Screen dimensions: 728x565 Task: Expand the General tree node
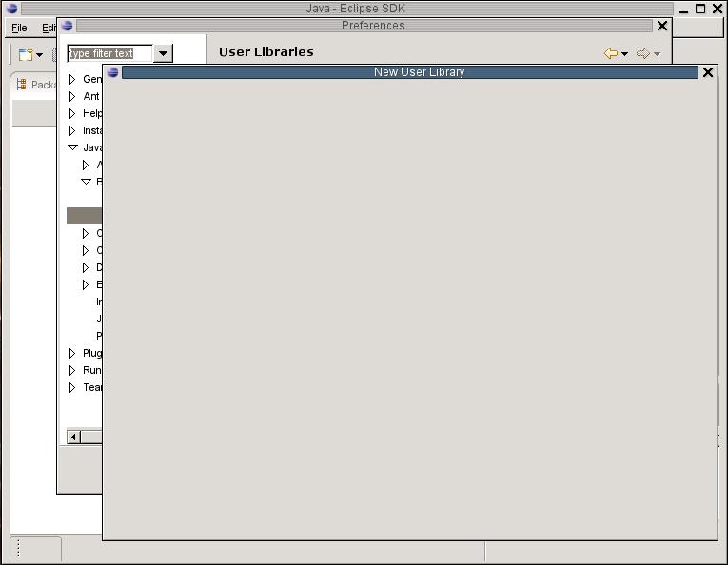tap(72, 79)
